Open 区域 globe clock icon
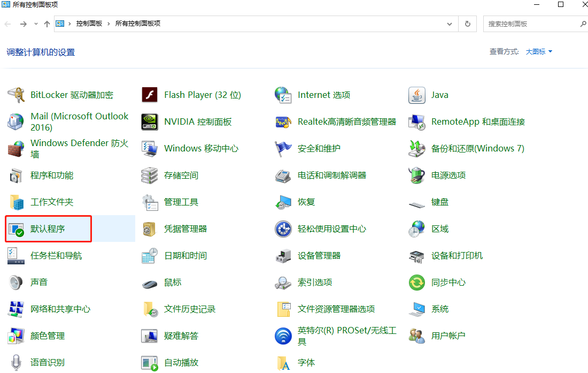 pos(416,229)
